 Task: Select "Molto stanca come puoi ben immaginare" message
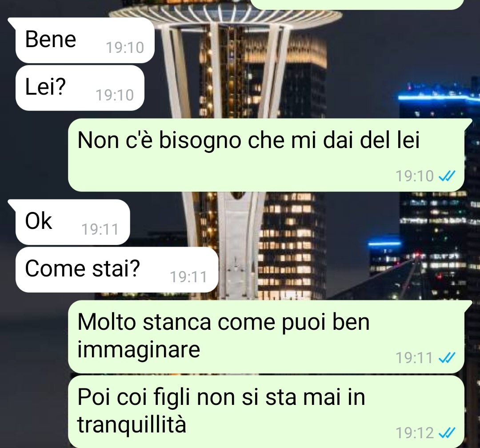[x=266, y=337]
